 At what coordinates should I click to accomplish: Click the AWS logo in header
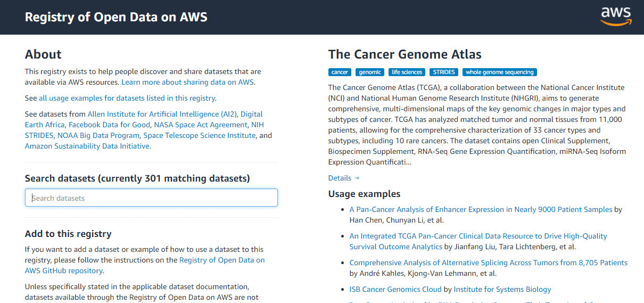click(616, 17)
